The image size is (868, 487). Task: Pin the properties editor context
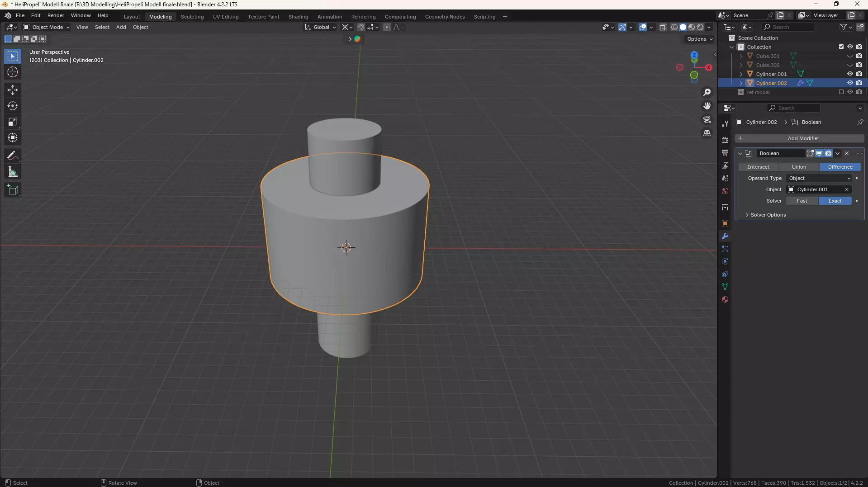(860, 122)
